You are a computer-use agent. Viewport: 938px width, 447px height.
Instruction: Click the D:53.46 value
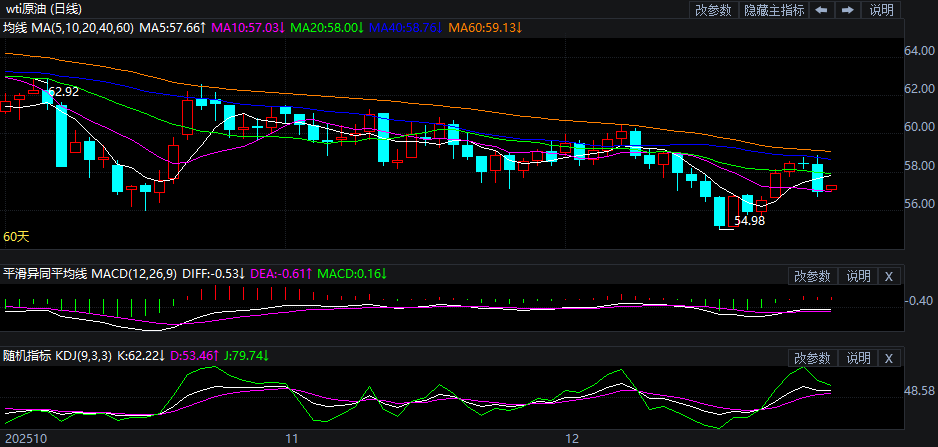point(196,356)
